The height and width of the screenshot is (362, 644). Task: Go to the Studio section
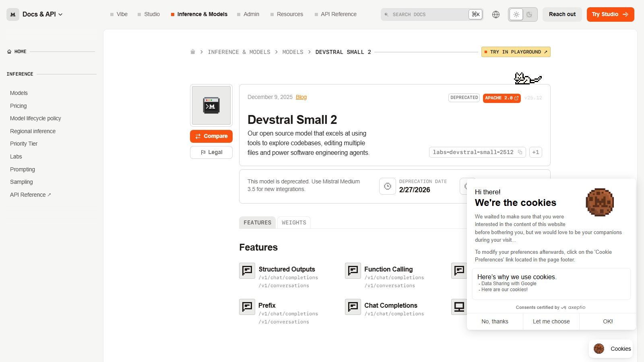tap(149, 14)
